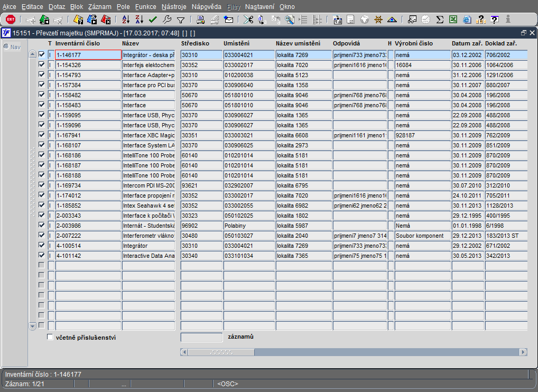Click center cell '93621'
This screenshot has height=392, width=538.
(201, 185)
